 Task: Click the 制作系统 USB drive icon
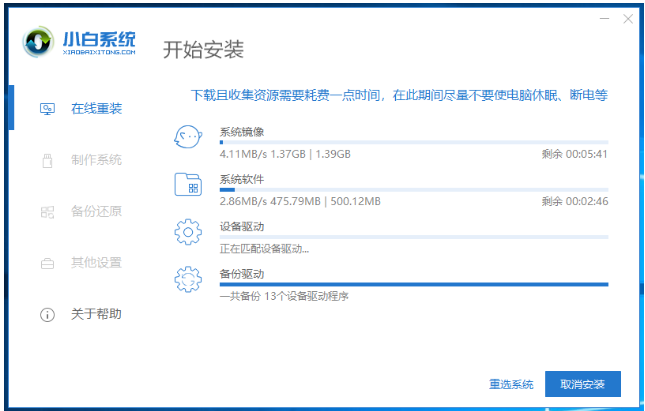click(x=47, y=160)
